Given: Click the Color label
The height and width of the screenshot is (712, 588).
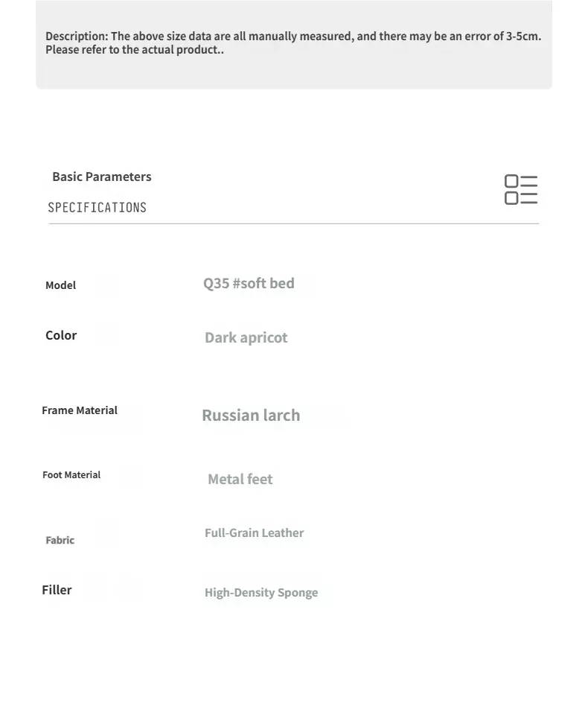Looking at the screenshot, I should click(x=61, y=335).
